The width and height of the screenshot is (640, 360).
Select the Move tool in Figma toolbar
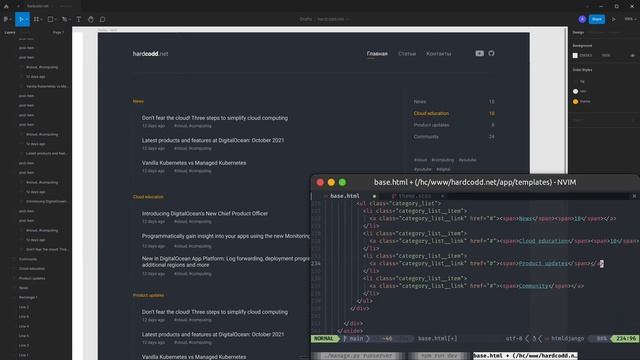[21, 19]
